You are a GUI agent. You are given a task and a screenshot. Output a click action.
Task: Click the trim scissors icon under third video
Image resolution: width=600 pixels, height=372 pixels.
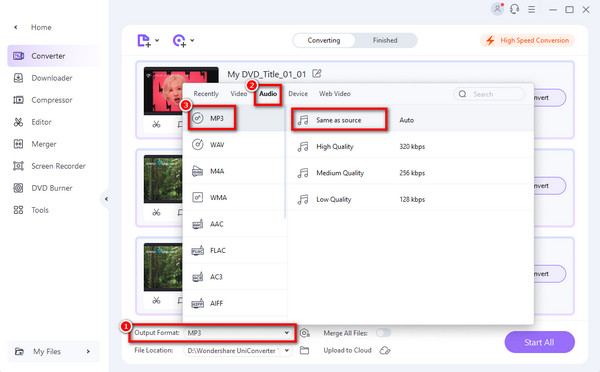point(156,300)
